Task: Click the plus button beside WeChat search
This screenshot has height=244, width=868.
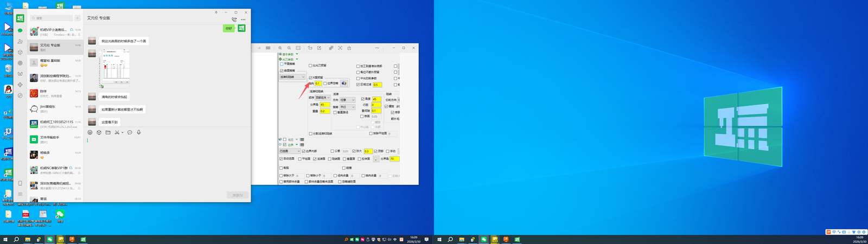Action: point(78,18)
